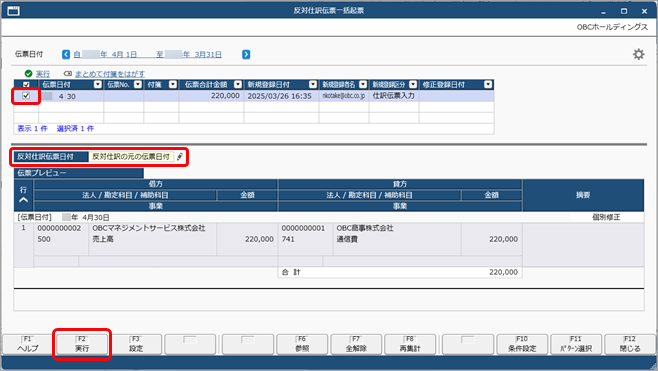658x371 pixels.
Task: Click the 個別修正 link in preview
Action: pyautogui.click(x=606, y=217)
